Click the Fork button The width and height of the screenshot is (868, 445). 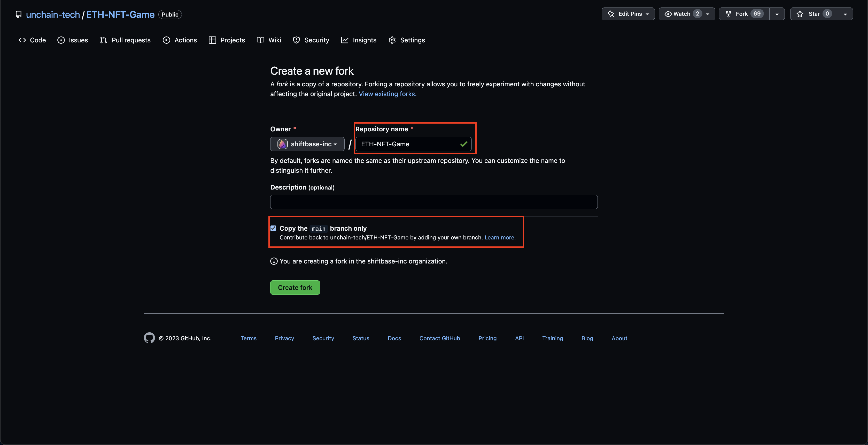click(x=744, y=14)
